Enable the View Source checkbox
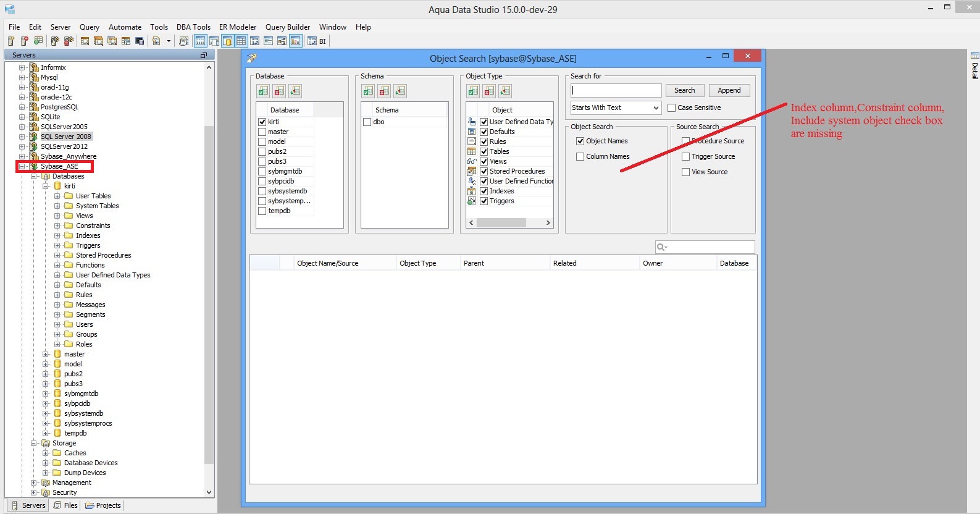Viewport: 980px width, 514px height. (686, 172)
